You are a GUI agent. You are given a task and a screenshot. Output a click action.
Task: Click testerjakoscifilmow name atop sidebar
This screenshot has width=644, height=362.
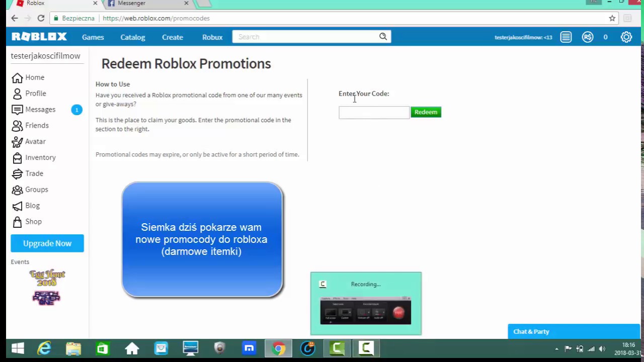46,56
